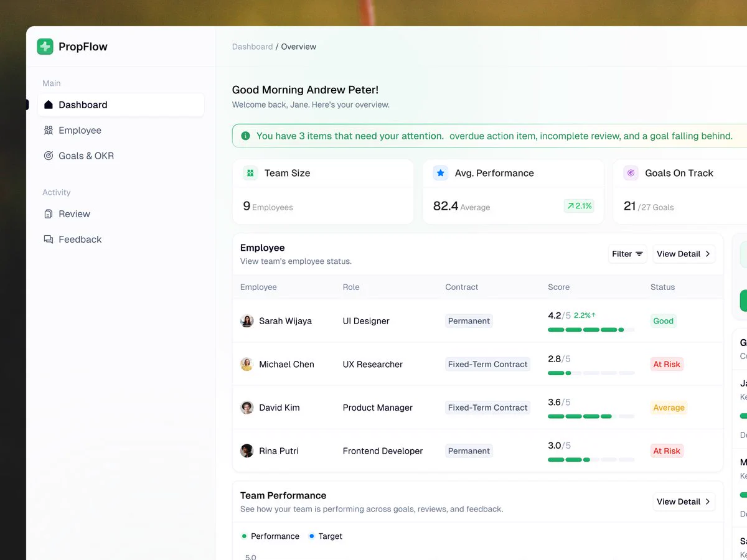This screenshot has width=747, height=560.
Task: Click Sarah Wijaya's Good status badge
Action: pos(663,321)
